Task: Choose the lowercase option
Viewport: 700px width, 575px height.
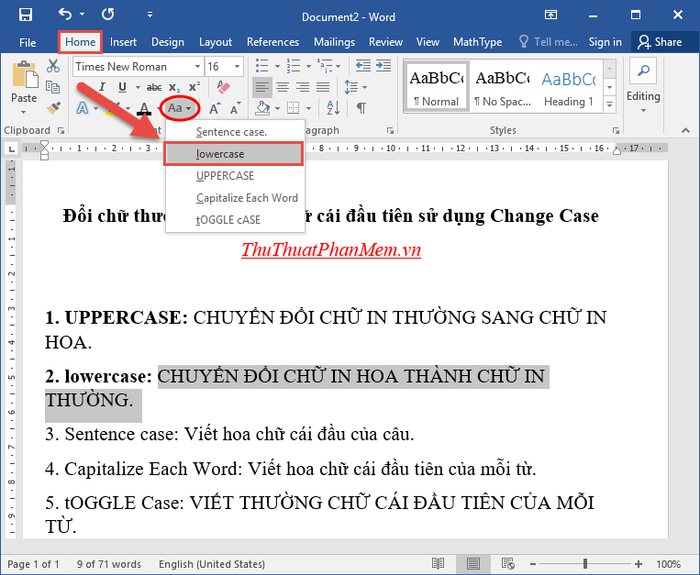Action: pyautogui.click(x=234, y=154)
